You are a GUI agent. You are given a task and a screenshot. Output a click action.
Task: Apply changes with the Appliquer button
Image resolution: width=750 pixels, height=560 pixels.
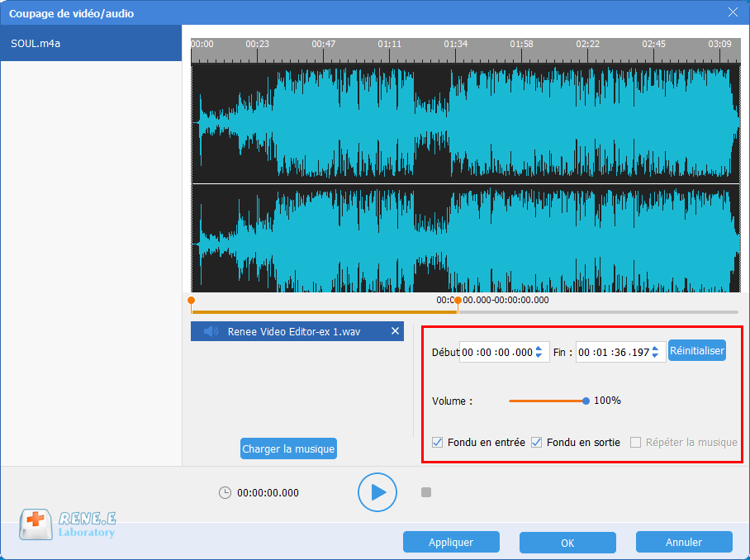(451, 542)
